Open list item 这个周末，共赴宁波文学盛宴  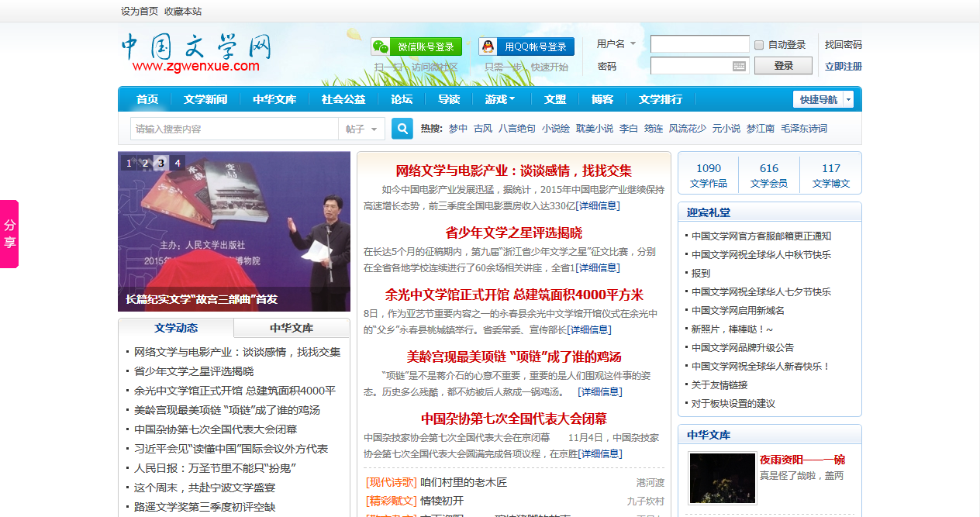205,488
